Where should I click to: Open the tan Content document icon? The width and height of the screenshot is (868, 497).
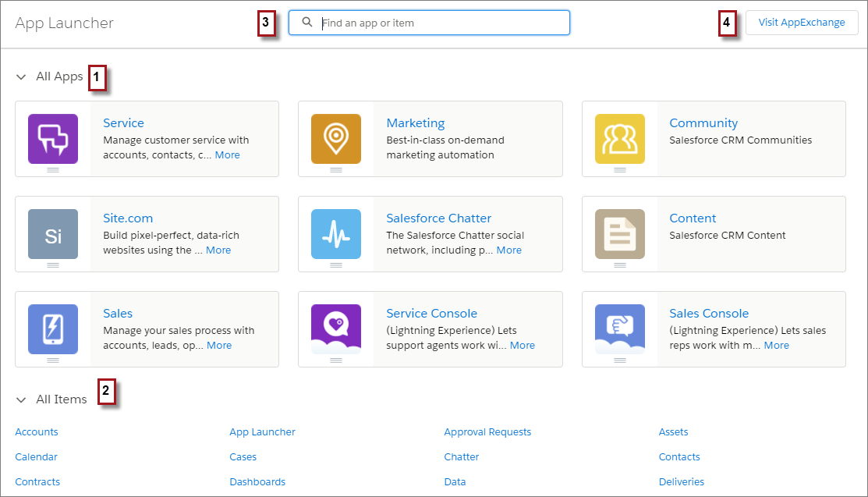tap(620, 234)
